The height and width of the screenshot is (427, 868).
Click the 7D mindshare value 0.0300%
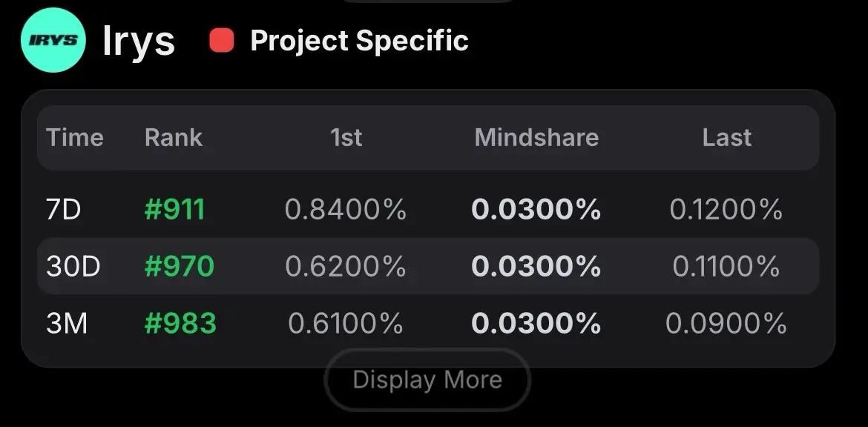coord(536,210)
